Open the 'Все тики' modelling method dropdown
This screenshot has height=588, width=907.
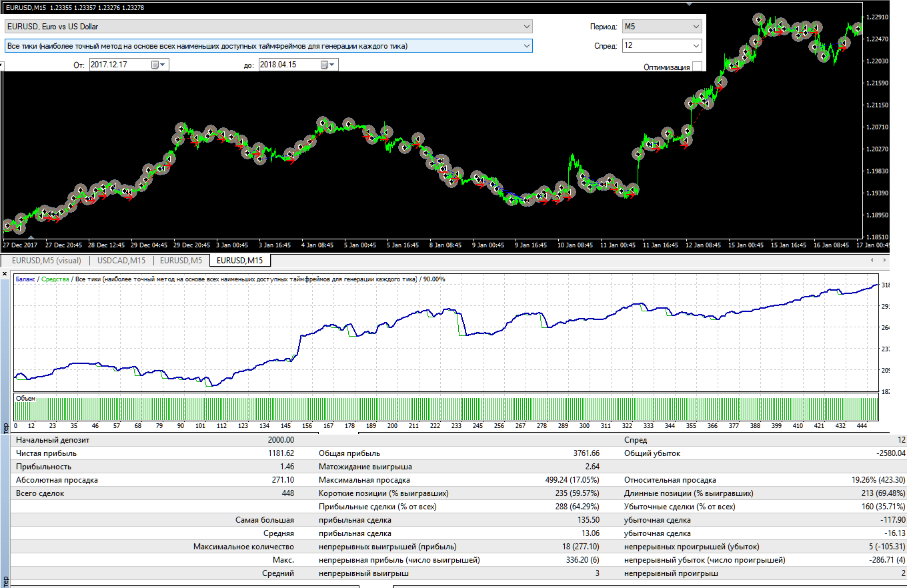coord(527,46)
